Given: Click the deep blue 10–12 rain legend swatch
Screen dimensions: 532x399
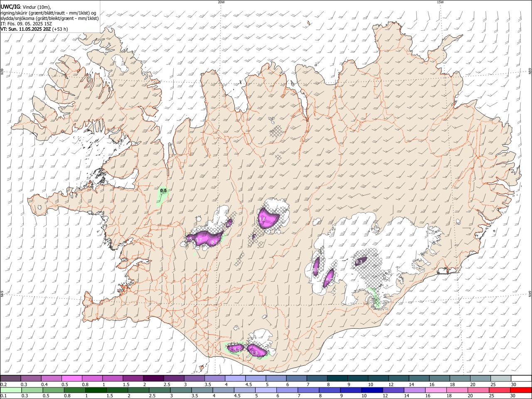Looking at the screenshot, I should click(x=372, y=390).
